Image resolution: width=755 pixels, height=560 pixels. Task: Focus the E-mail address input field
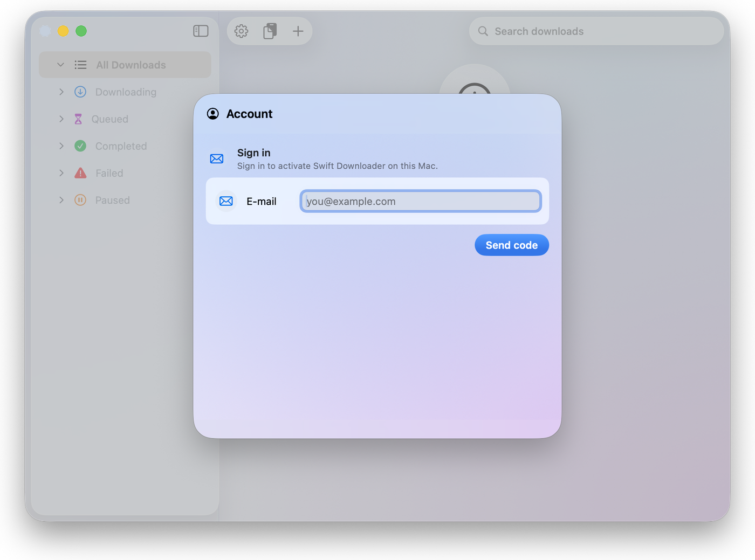(x=421, y=201)
